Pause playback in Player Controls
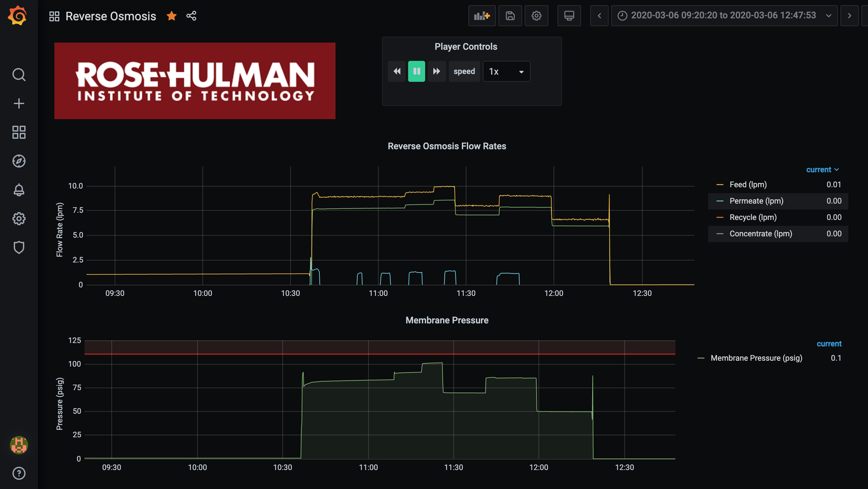The image size is (868, 489). click(417, 71)
